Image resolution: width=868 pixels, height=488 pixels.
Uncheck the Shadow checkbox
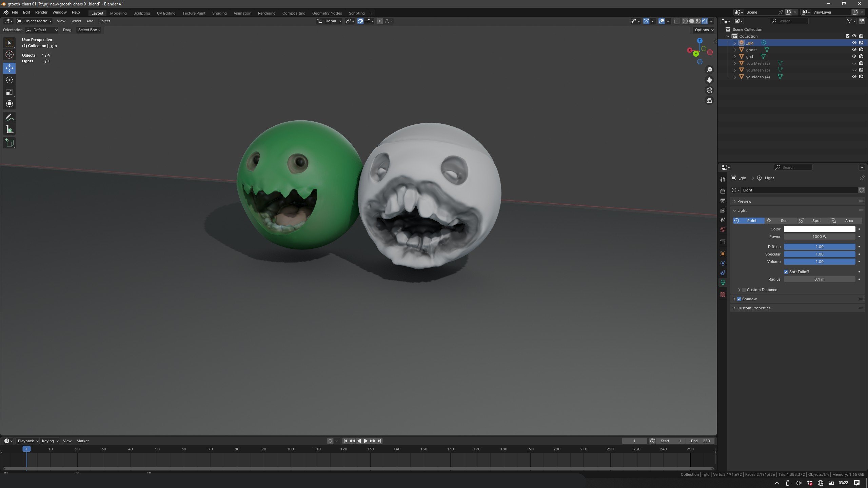coord(739,299)
